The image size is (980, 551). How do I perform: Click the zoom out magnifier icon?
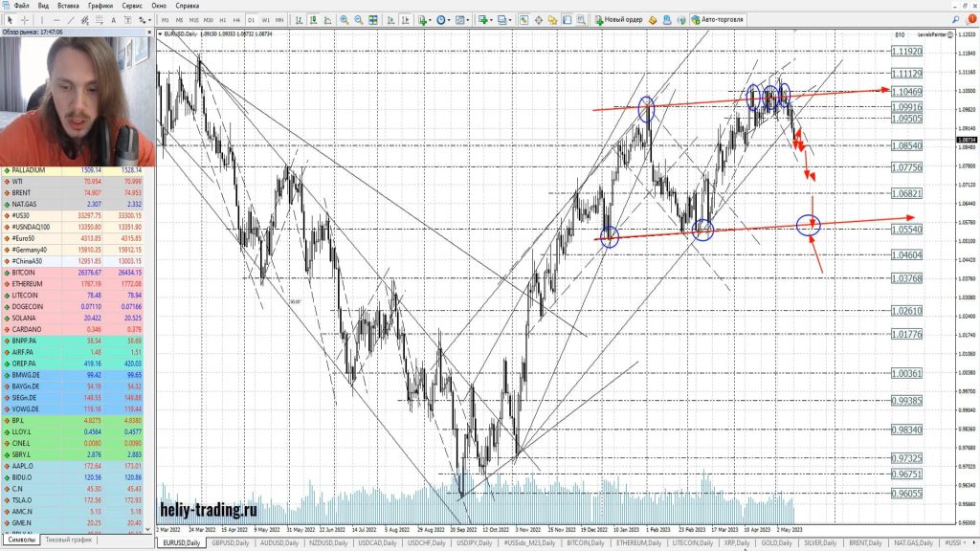(358, 19)
